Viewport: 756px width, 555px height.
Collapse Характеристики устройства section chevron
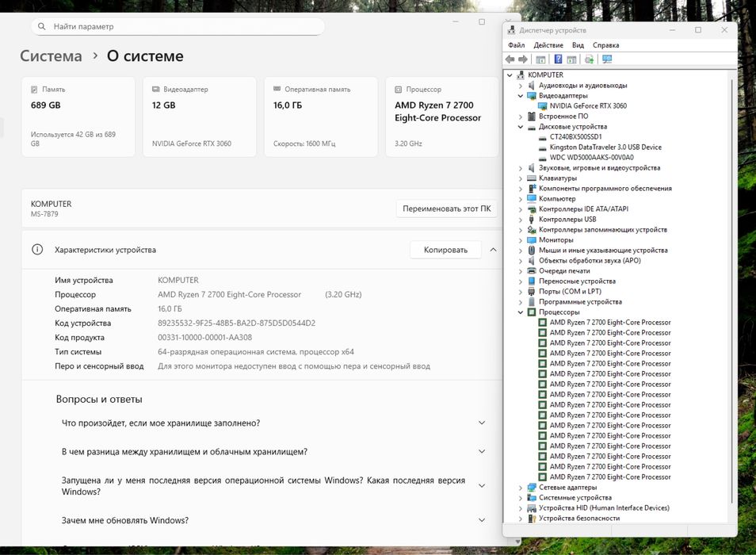tap(493, 250)
